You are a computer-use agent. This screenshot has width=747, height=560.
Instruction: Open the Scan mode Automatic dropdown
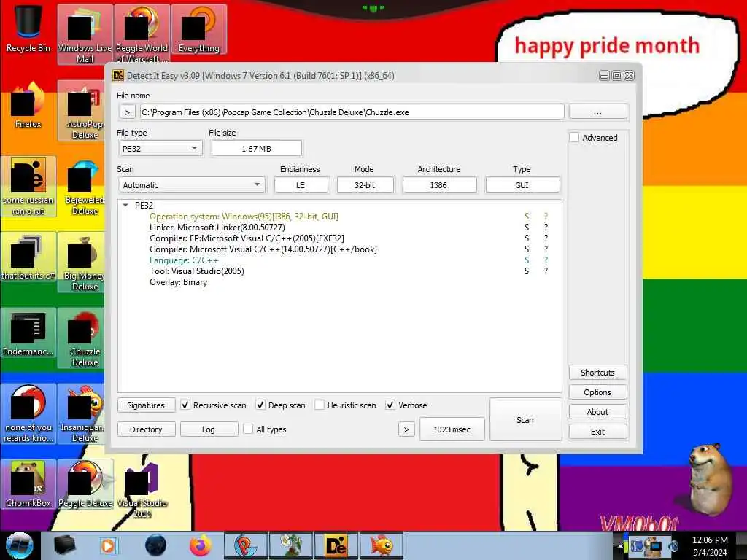192,184
